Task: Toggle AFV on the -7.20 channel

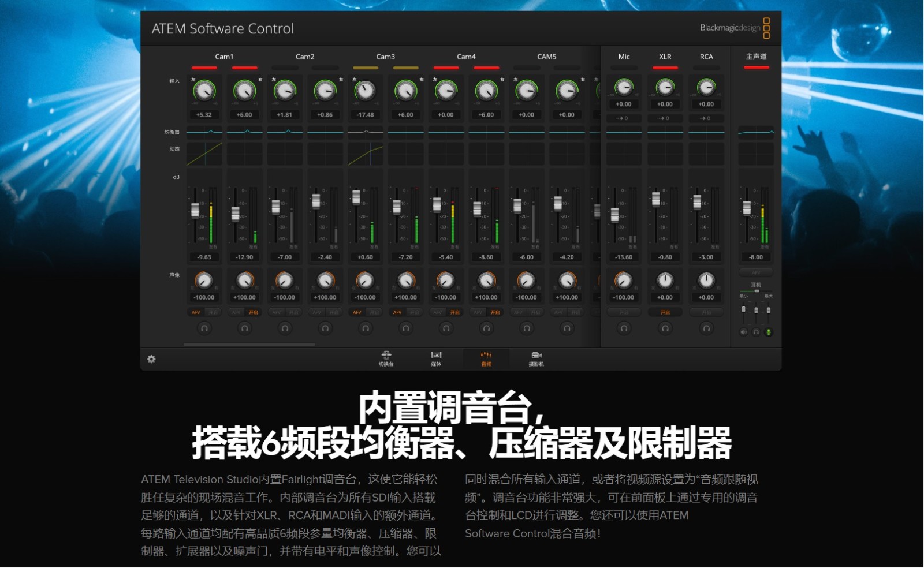Action: coord(397,312)
